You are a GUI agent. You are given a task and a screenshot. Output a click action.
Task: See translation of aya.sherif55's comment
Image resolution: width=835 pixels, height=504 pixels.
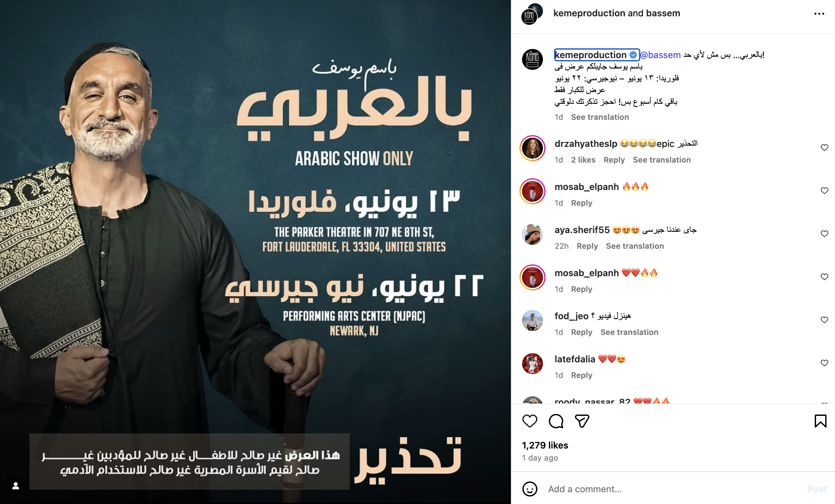(x=635, y=246)
